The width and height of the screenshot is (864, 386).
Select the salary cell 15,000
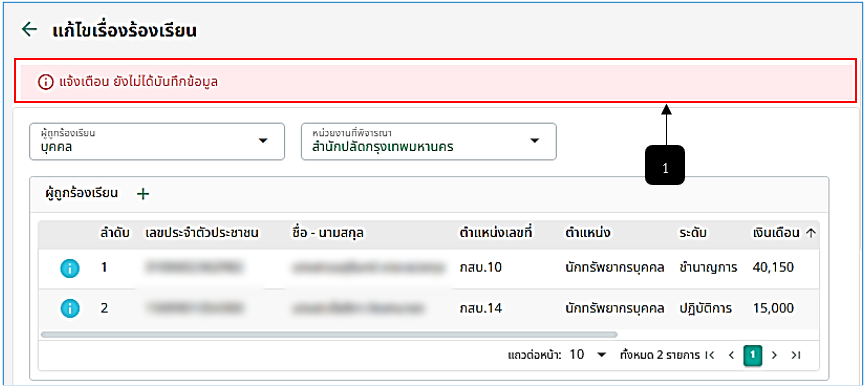coord(773,309)
